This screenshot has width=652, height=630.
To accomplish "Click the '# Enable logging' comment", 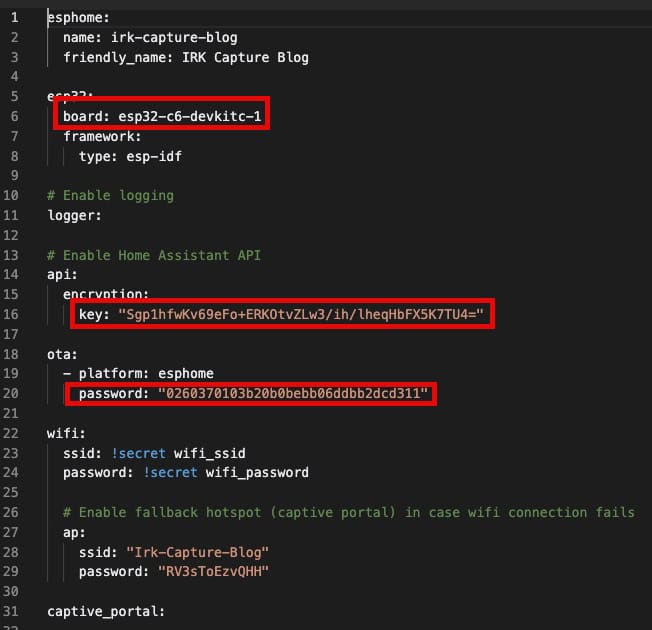I will point(110,195).
